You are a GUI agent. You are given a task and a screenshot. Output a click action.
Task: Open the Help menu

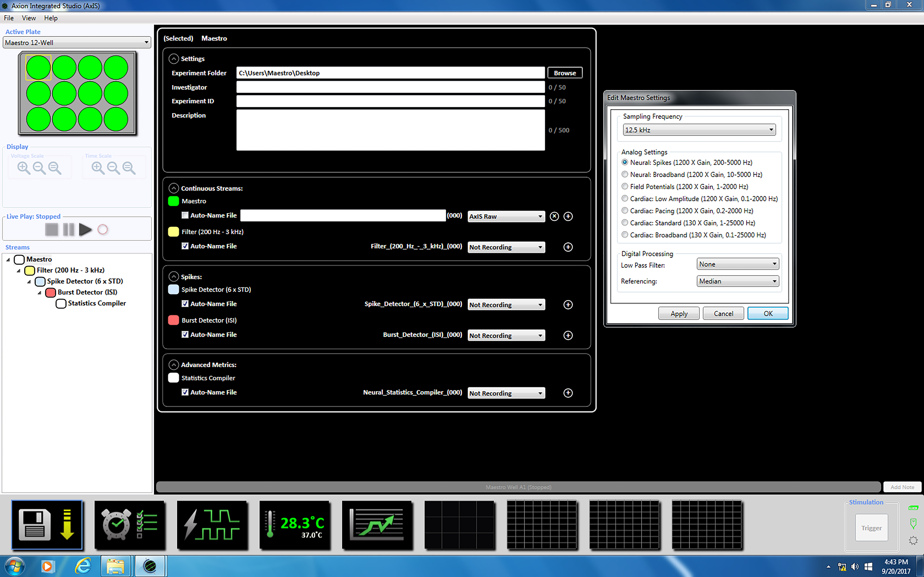(x=51, y=18)
